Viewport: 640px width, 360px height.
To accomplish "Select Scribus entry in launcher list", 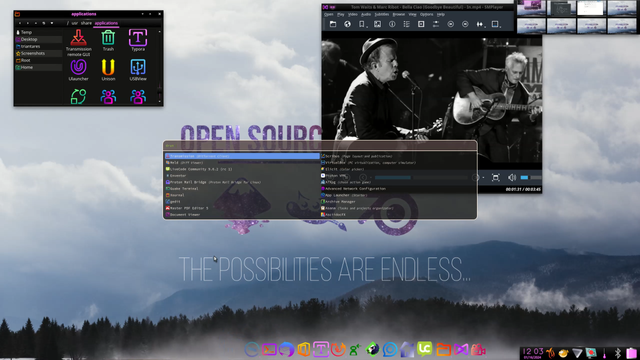I will 398,156.
